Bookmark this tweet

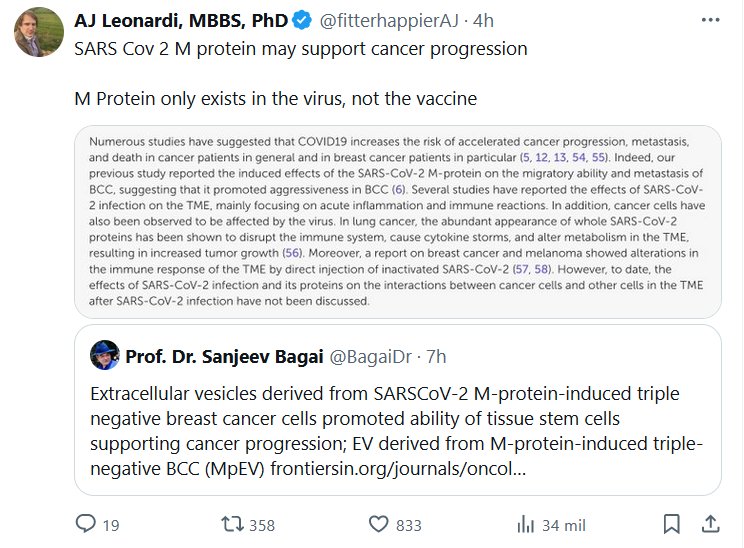(x=674, y=523)
